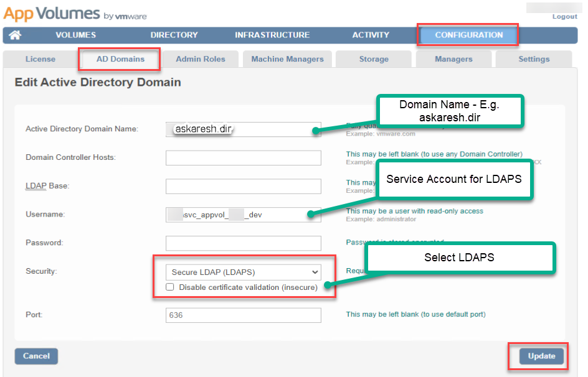588x377 pixels.
Task: Click the Logout link
Action: coord(564,17)
